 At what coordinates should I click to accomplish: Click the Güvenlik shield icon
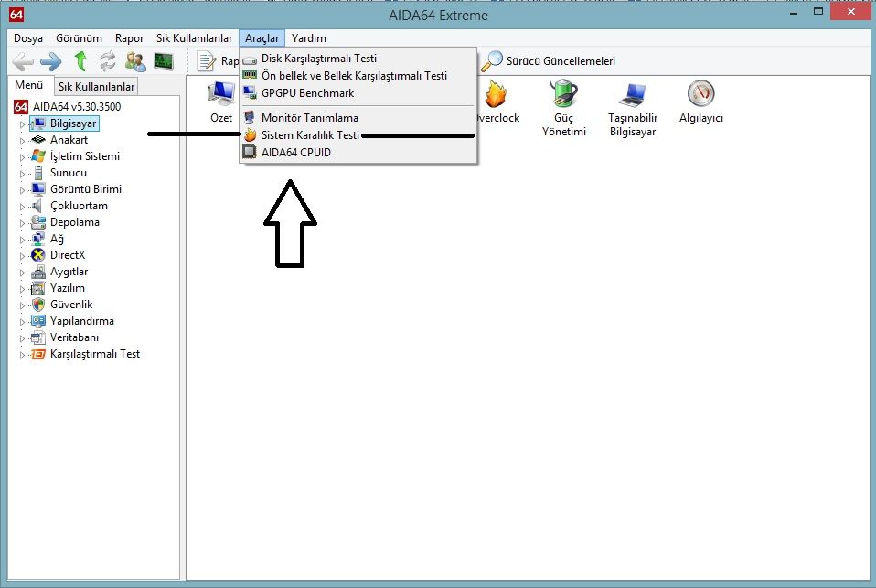(38, 305)
